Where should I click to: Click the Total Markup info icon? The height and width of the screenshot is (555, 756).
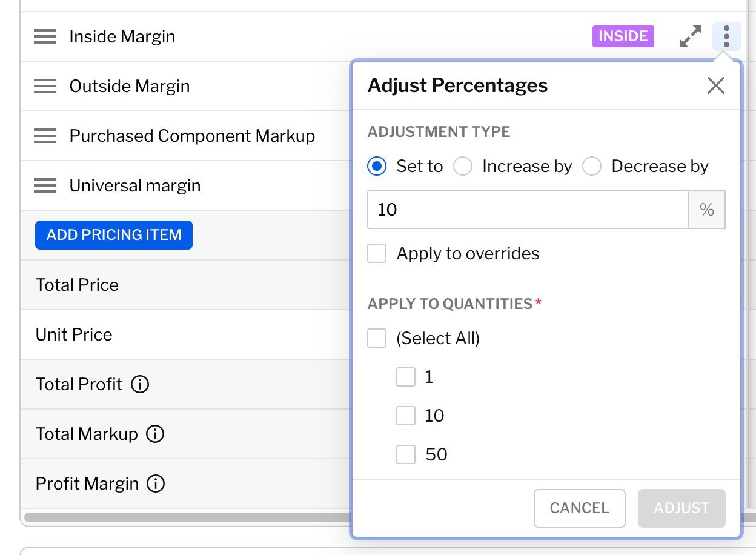[156, 434]
